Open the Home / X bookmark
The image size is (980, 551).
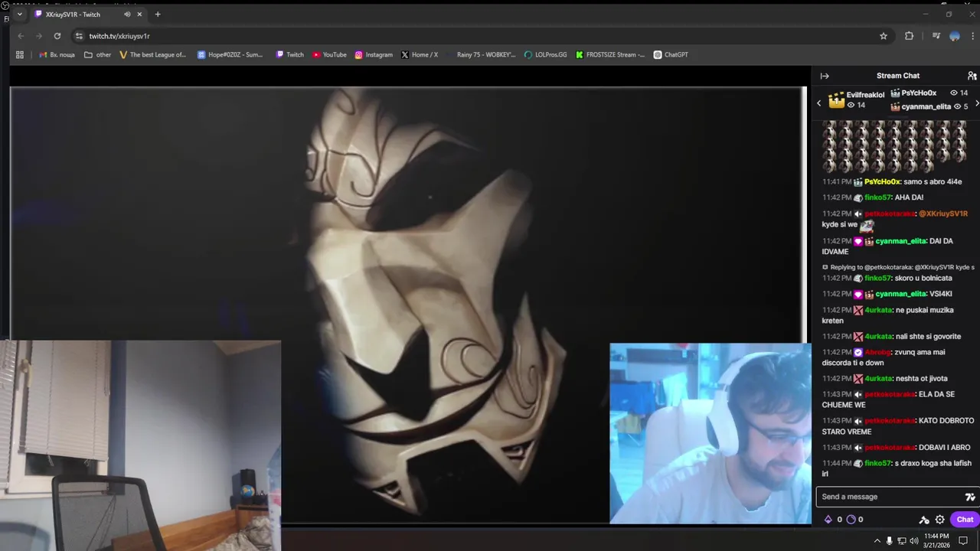[420, 55]
